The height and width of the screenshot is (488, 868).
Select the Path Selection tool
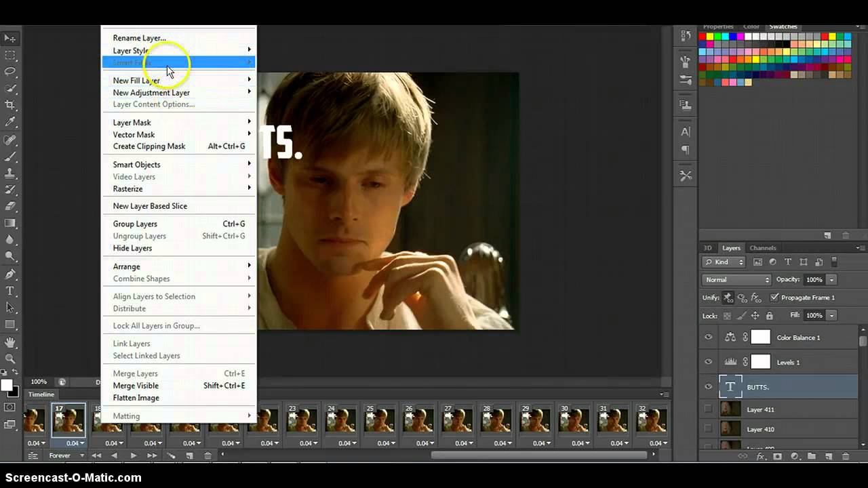coord(10,308)
